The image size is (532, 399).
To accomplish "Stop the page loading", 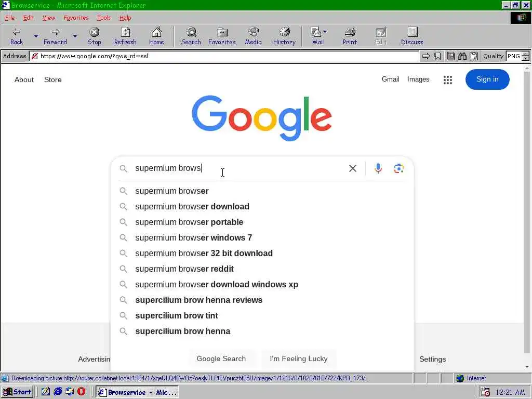I will (x=94, y=36).
